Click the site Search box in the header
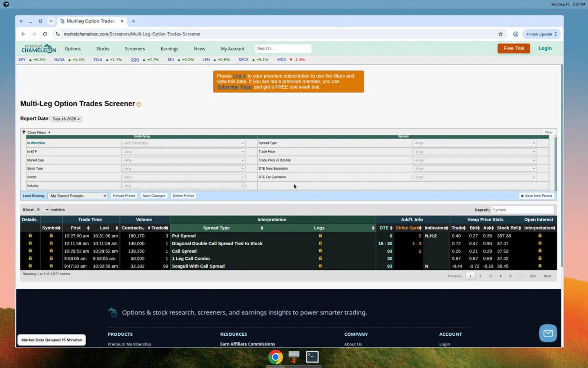The height and width of the screenshot is (368, 588). click(283, 49)
